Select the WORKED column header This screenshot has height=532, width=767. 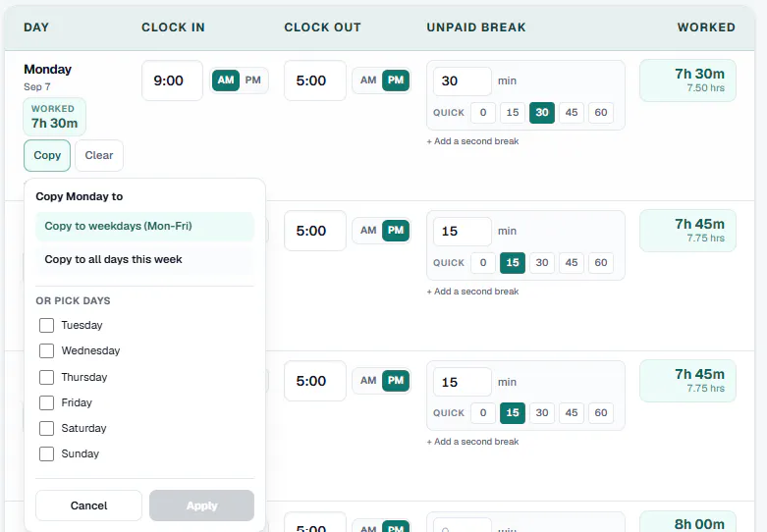706,27
